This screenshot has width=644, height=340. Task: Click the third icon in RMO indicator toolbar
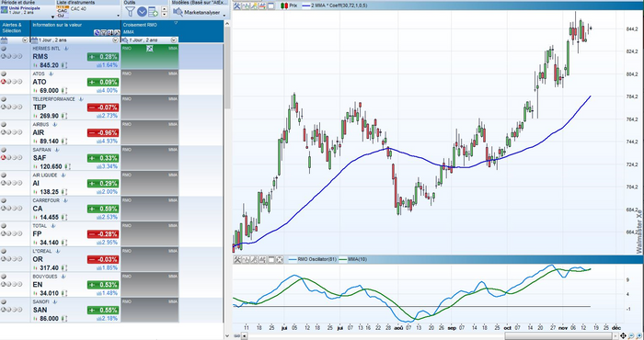(254, 259)
